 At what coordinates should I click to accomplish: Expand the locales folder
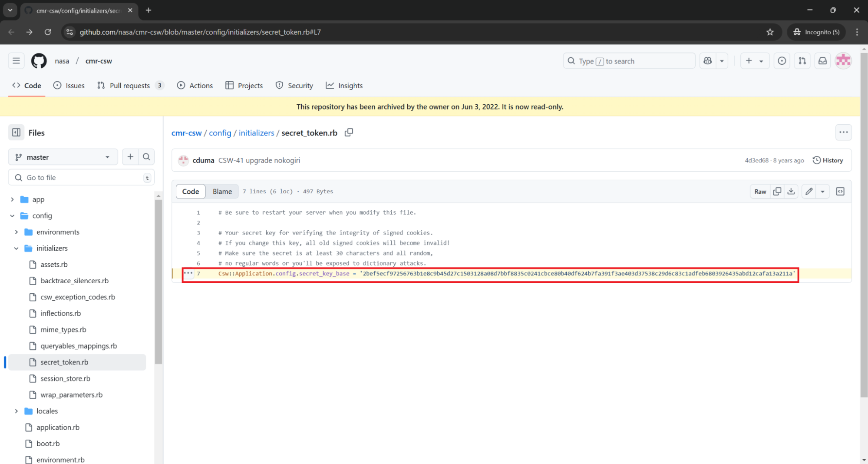[17, 411]
